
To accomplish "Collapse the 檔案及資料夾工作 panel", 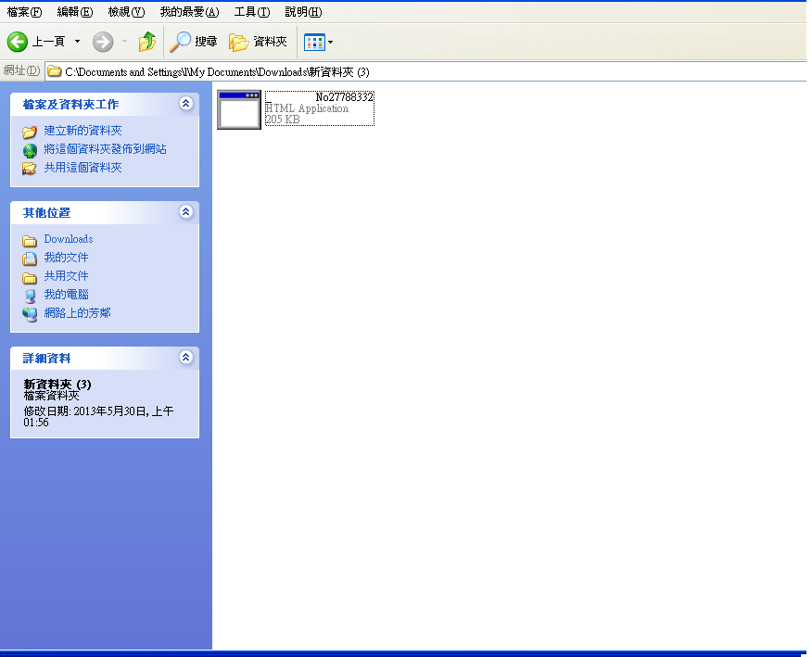I will [186, 104].
